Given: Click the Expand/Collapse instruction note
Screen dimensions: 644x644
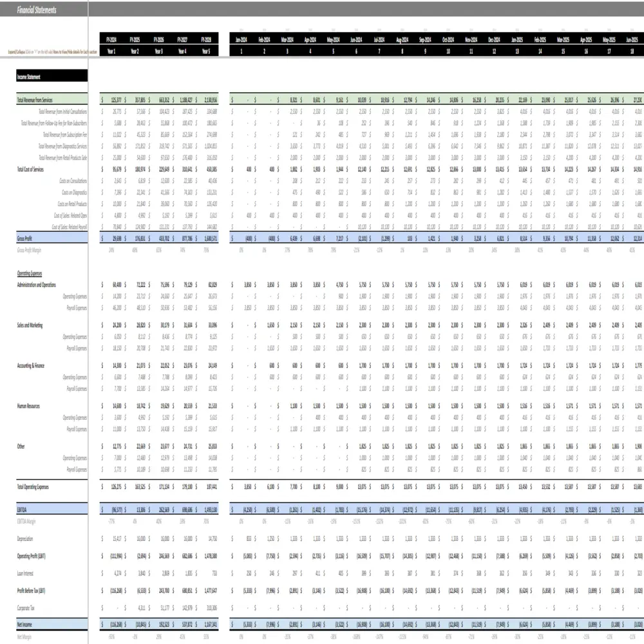Looking at the screenshot, I should pyautogui.click(x=52, y=52).
